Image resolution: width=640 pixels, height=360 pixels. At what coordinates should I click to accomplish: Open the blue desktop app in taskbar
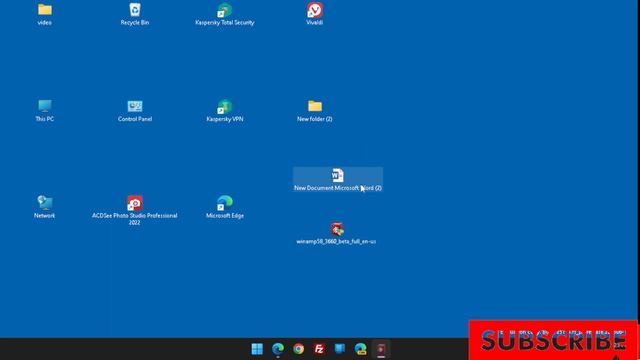pyautogui.click(x=340, y=349)
